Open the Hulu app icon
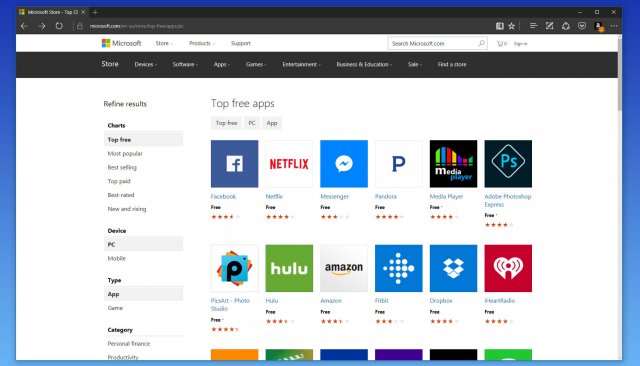The height and width of the screenshot is (366, 640). click(x=289, y=268)
